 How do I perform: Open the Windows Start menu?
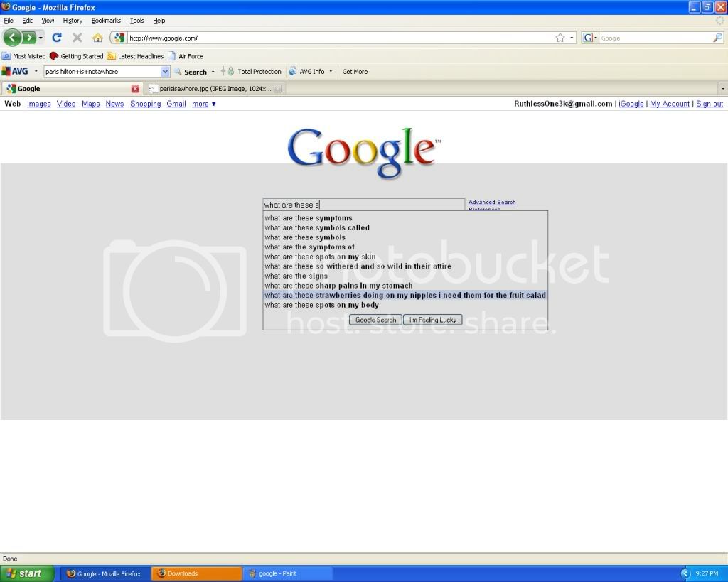(26, 573)
